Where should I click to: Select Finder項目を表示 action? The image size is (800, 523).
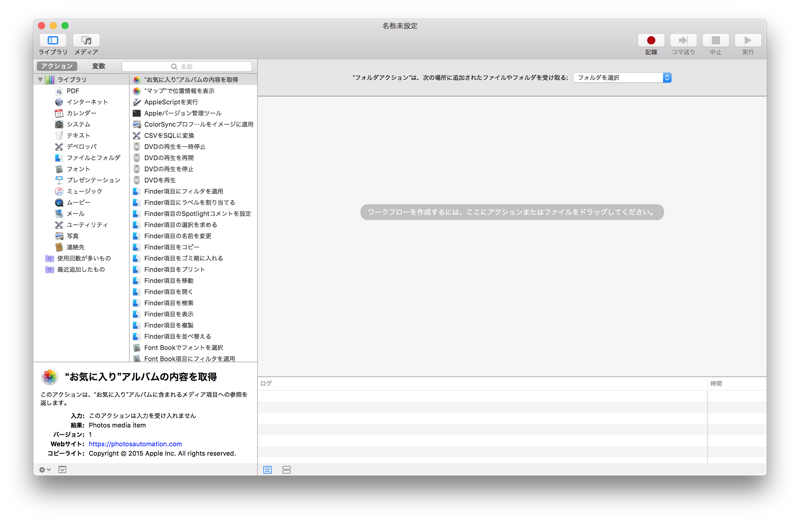193,314
